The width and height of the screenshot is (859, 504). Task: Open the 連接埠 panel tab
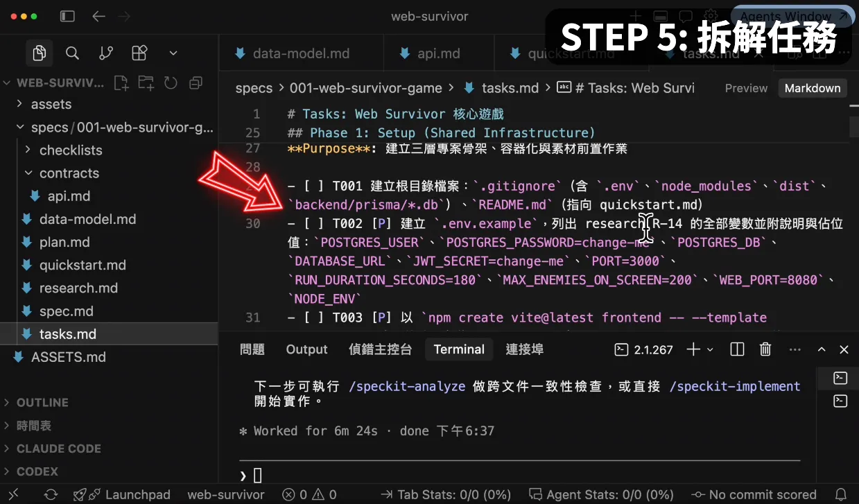(524, 349)
